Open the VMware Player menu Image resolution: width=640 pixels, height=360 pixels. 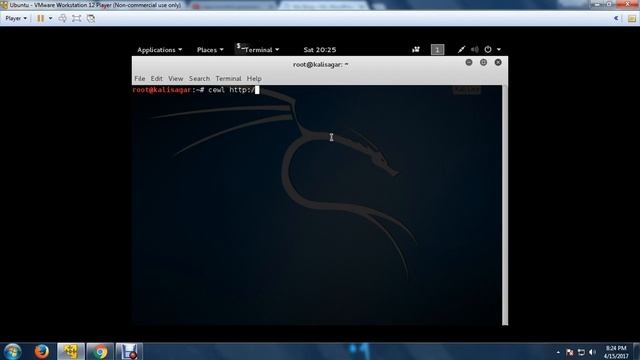click(16, 18)
